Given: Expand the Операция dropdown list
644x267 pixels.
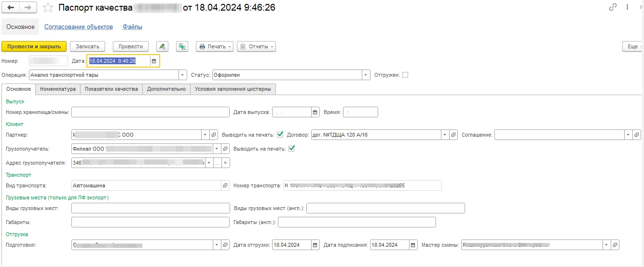Looking at the screenshot, I should (182, 75).
